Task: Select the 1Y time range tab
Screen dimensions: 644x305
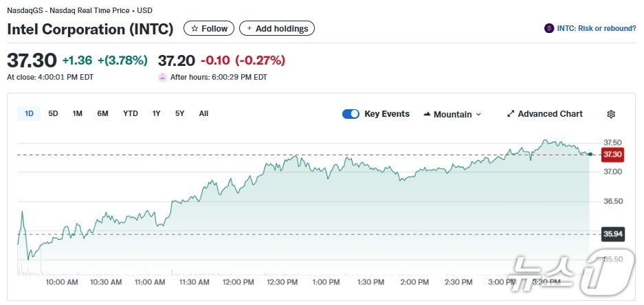Action: tap(157, 113)
